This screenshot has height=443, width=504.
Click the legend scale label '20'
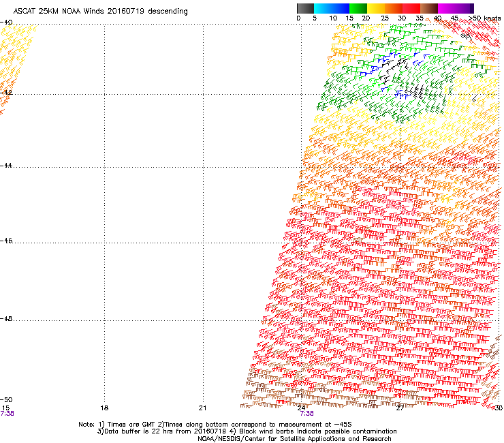click(x=366, y=18)
